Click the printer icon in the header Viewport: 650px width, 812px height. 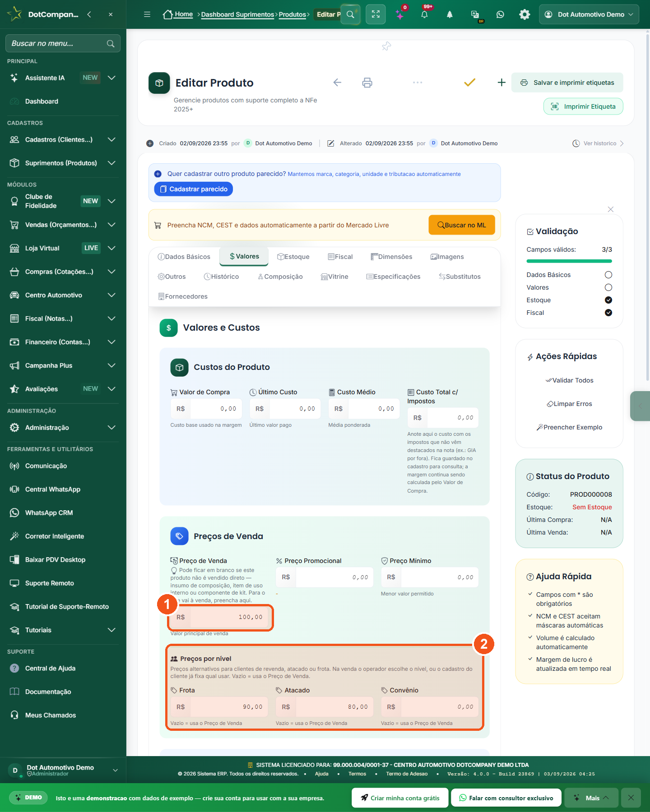pos(367,83)
